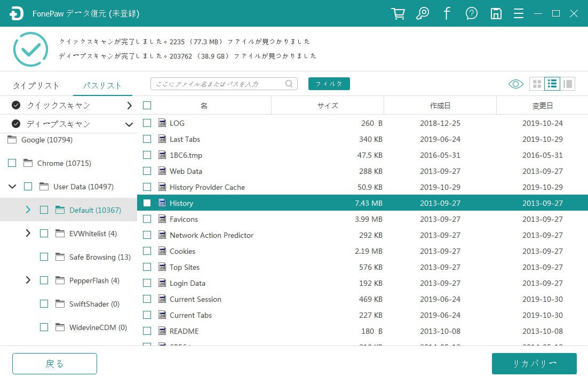
Task: Tick the Chrome folder checkbox
Action: (x=12, y=163)
